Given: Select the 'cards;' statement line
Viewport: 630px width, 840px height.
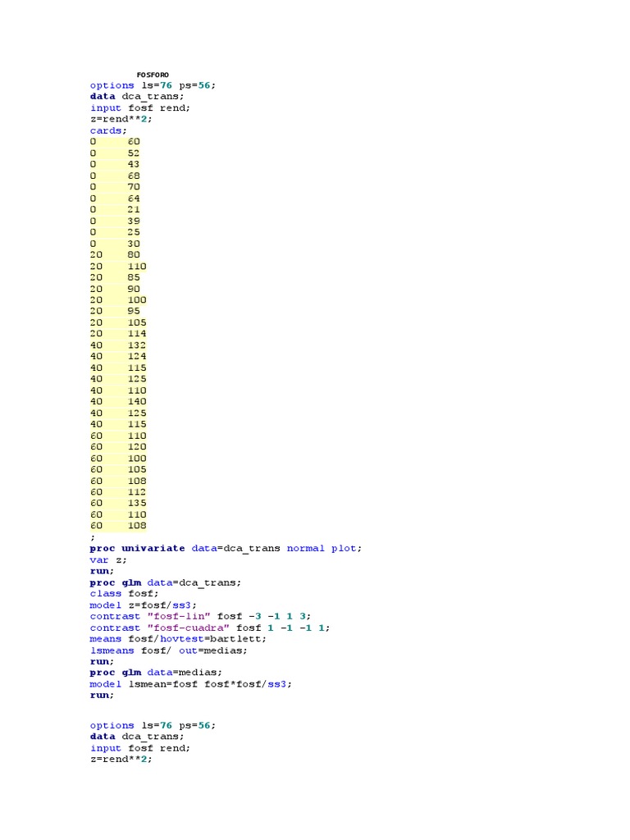Looking at the screenshot, I should pos(108,130).
